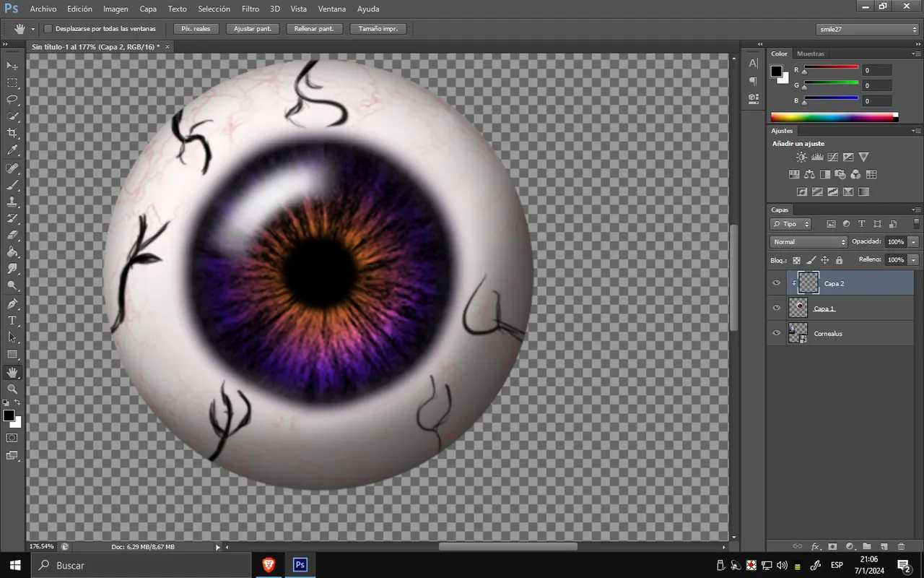Select the Paint Bucket tool
The height and width of the screenshot is (578, 924).
click(x=12, y=252)
